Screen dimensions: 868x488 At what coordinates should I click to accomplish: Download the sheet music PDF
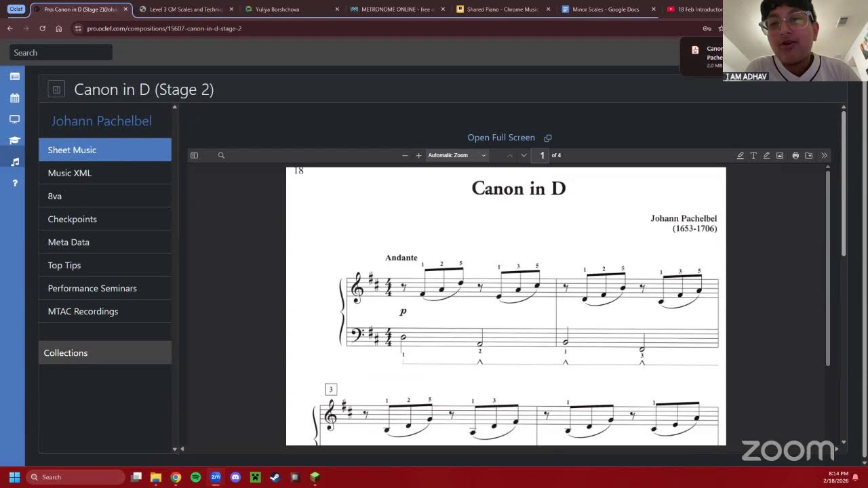pos(808,155)
